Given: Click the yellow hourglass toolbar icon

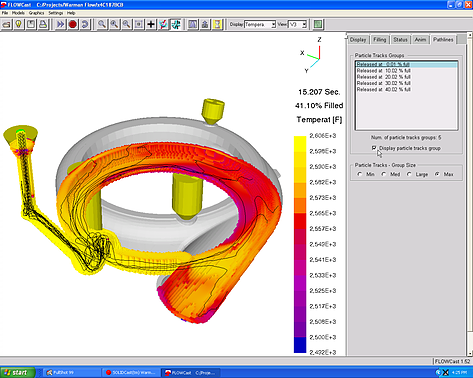Looking at the screenshot, I should [217, 24].
